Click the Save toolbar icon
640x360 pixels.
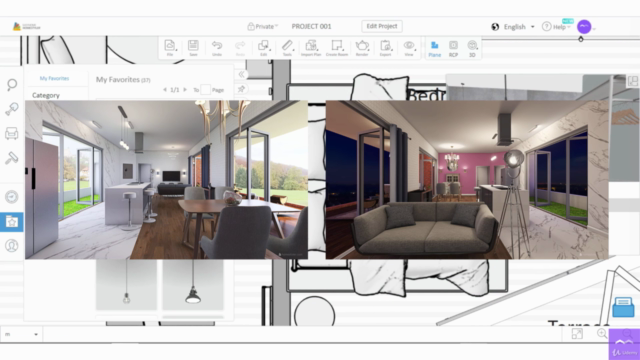pos(193,48)
